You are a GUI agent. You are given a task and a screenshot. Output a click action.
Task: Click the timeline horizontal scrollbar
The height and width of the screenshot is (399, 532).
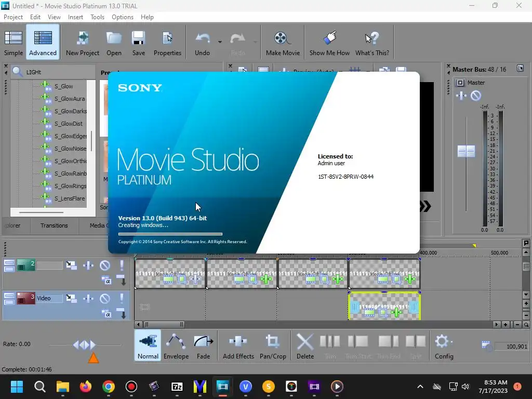164,325
